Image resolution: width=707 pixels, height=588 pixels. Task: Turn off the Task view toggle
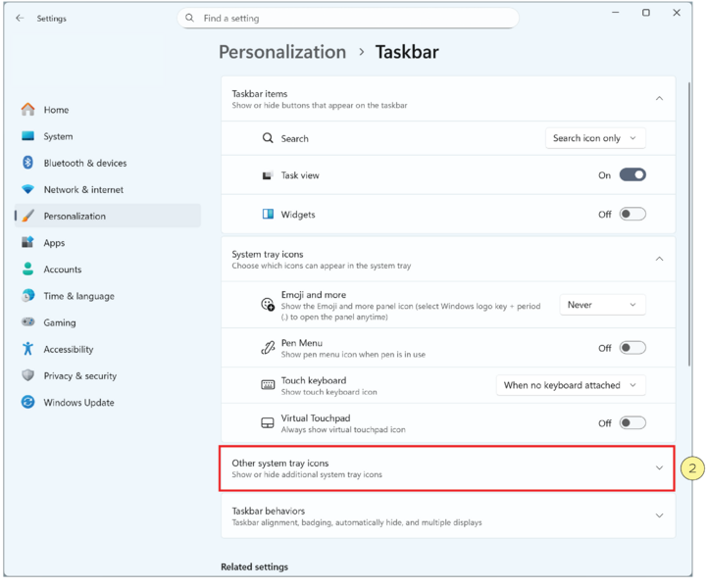(x=632, y=174)
